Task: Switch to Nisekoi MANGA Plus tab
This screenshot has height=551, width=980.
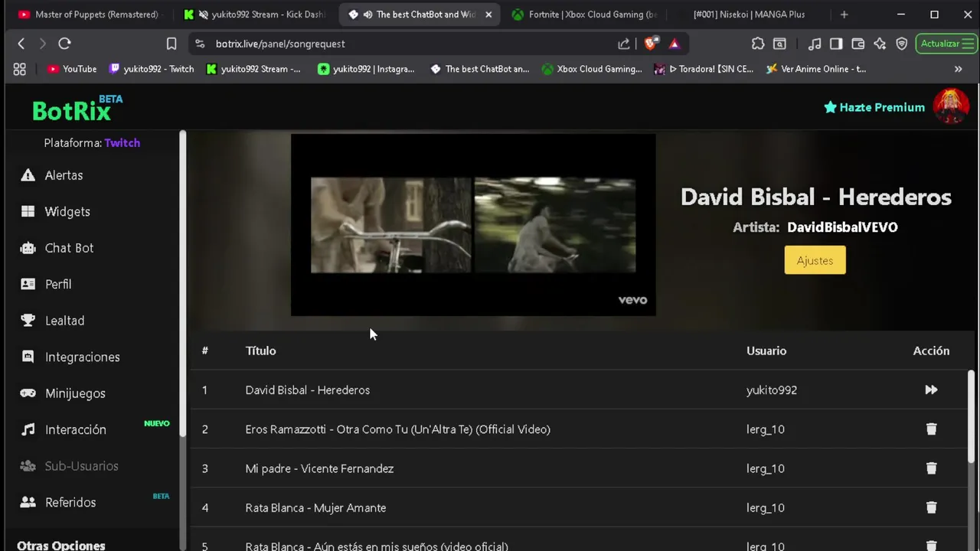Action: (749, 15)
